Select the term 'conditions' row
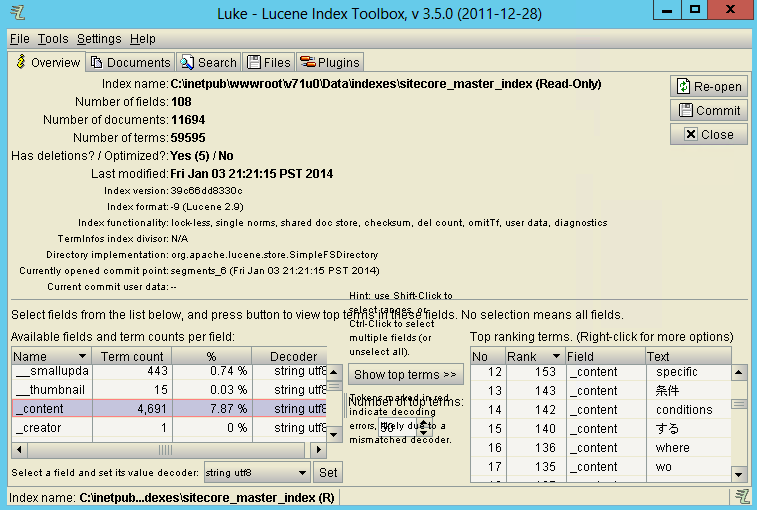Viewport: 757px width, 510px height. pyautogui.click(x=601, y=410)
